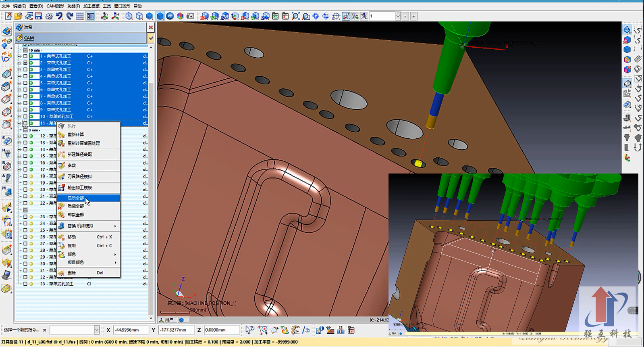Click the camera snapshot icon
Viewport: 644px width, 347px height.
pyautogui.click(x=190, y=16)
